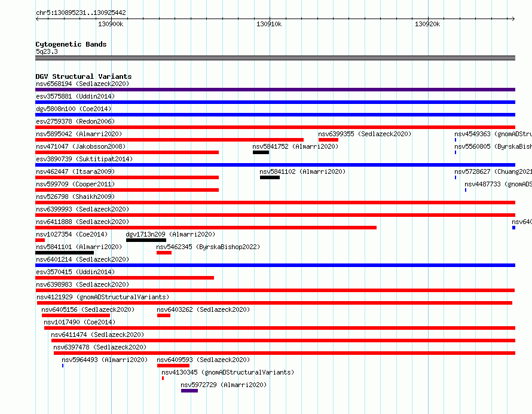Open the nsv6403262 (Sedlazeck2020) label
Screen dimensions: 532x414
203,309
